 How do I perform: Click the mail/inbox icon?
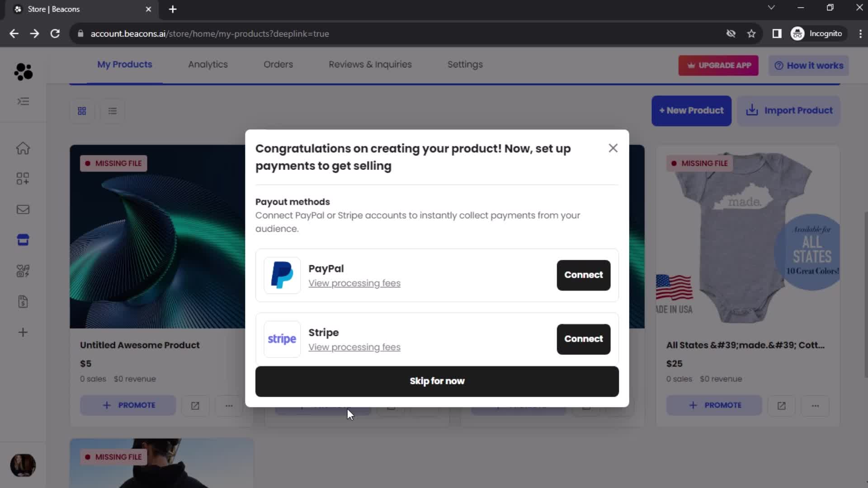click(x=23, y=209)
